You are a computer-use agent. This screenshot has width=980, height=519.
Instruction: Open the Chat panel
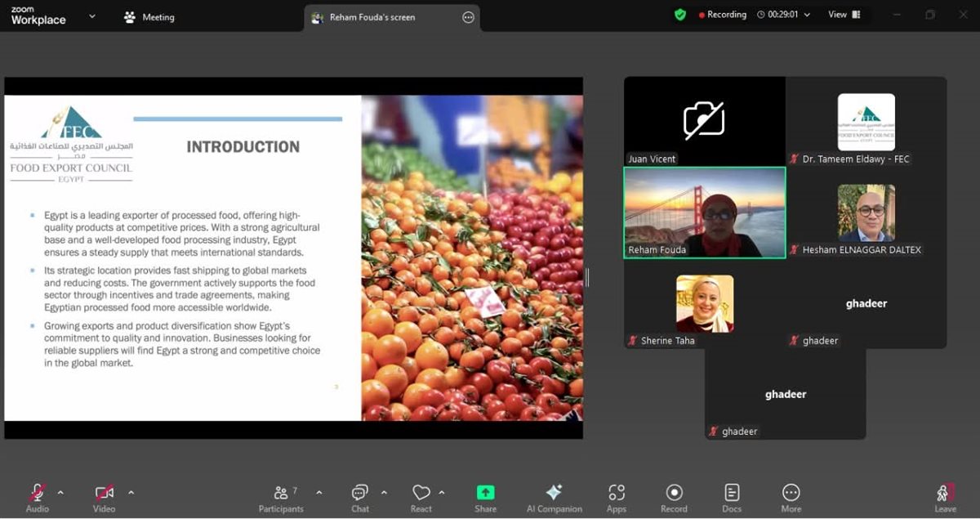point(360,497)
